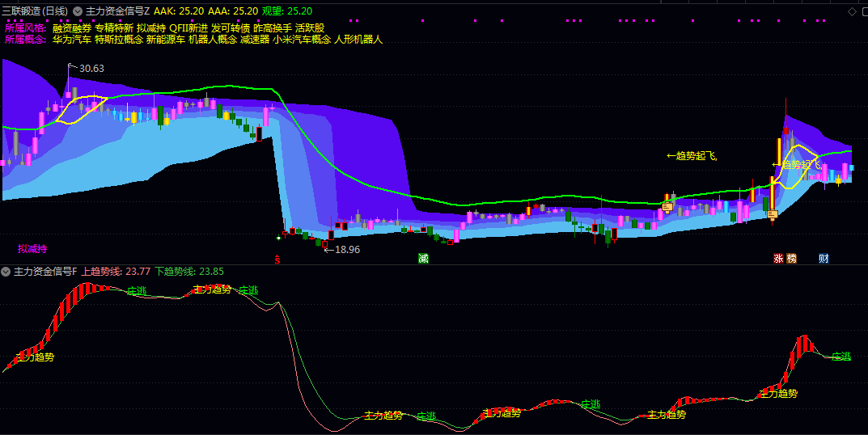Click the 人形机器人 concept tag
Viewport: 868px width, 435px height.
pos(358,40)
